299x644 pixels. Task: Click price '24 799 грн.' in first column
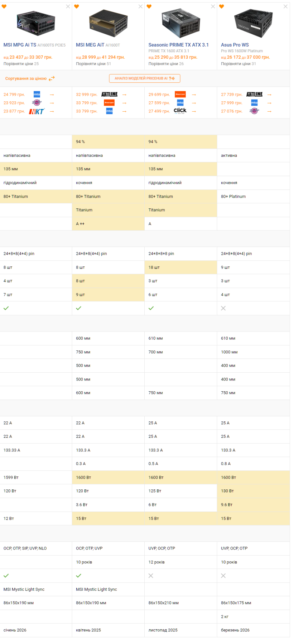(x=14, y=95)
